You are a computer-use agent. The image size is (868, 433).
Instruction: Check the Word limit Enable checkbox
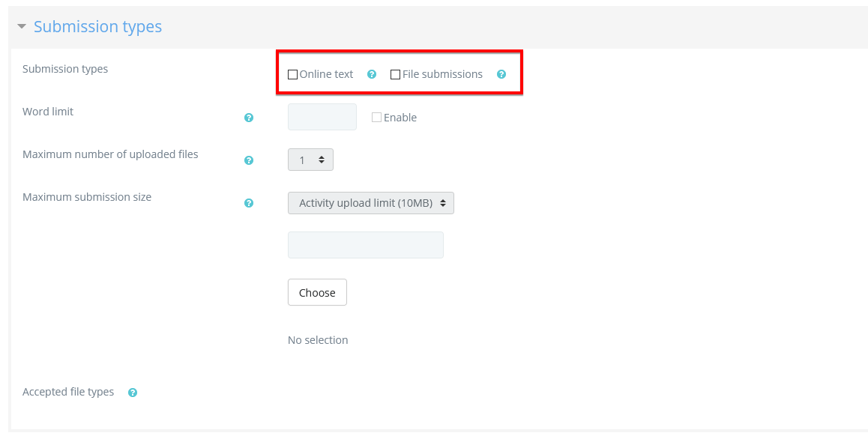click(x=377, y=118)
